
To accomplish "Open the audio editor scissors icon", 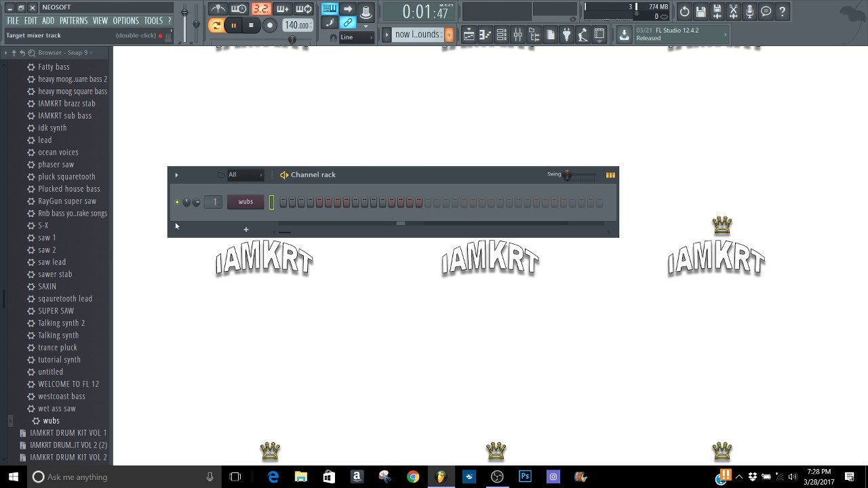I will 734,12.
